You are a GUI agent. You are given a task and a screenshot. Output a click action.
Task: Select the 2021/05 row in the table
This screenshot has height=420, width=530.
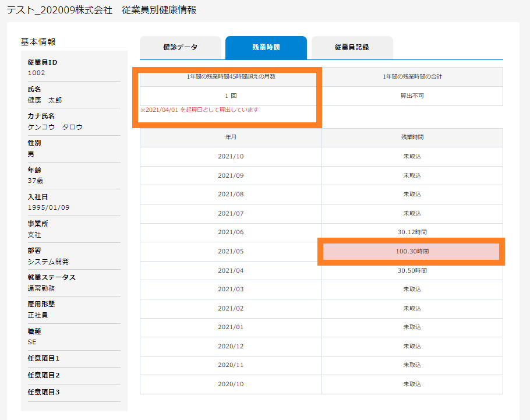point(231,251)
